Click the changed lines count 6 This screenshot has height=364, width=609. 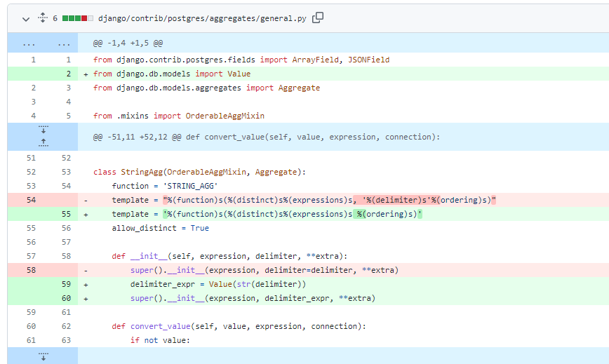[55, 18]
